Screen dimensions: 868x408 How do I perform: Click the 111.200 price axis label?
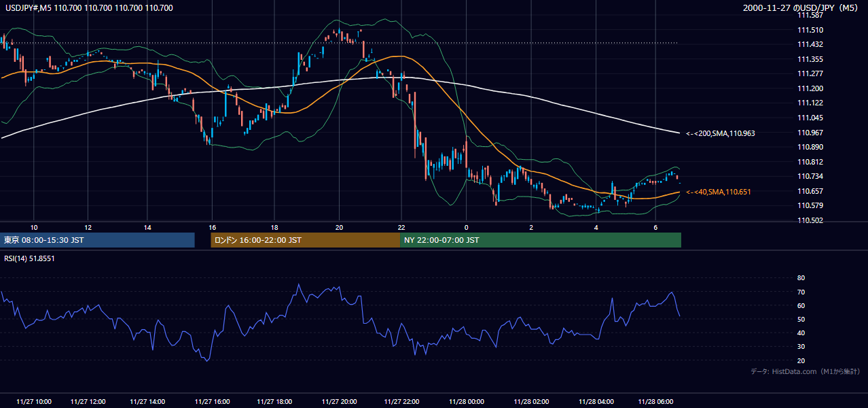(x=810, y=88)
